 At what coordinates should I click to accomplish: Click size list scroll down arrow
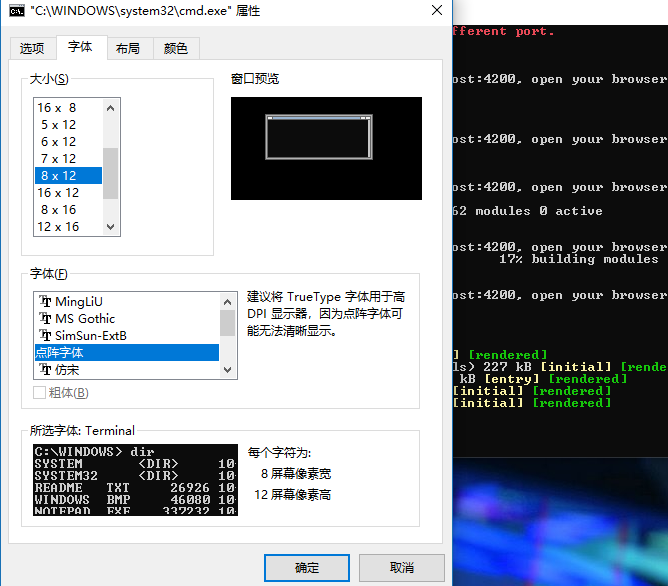[x=110, y=227]
